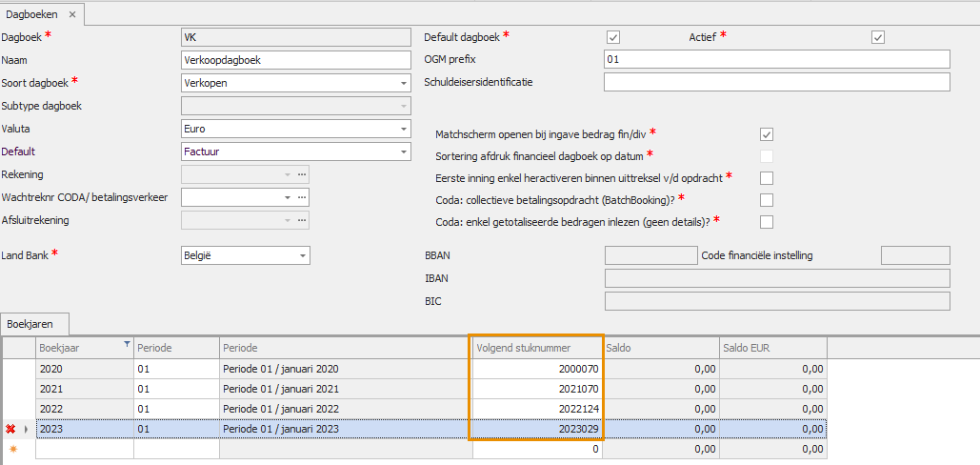Toggle the Default dagboek checkbox

(613, 37)
